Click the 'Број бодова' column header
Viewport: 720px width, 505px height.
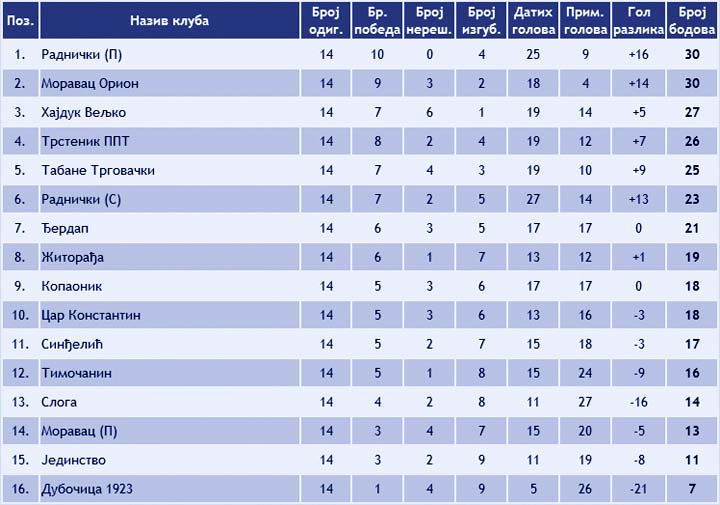(x=692, y=20)
